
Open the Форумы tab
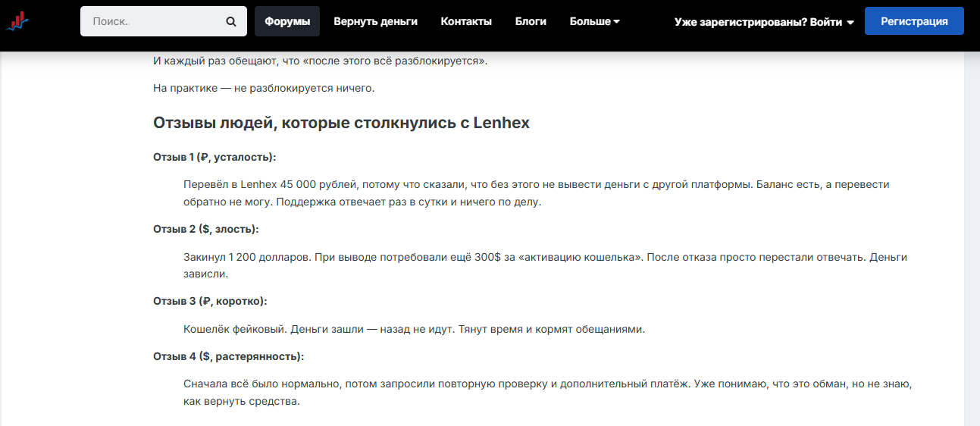coord(287,21)
